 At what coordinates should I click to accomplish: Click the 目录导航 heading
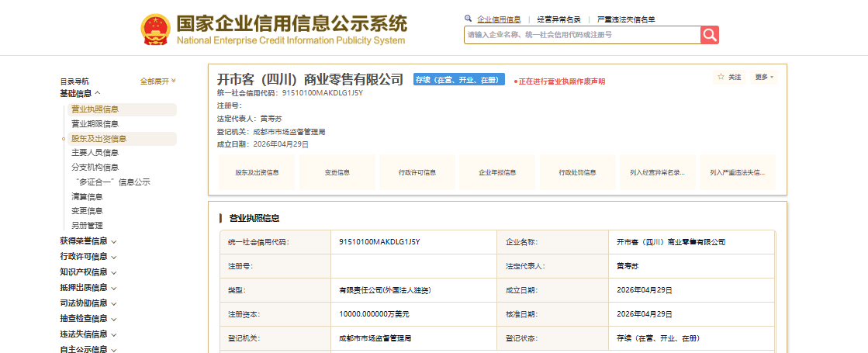tap(74, 81)
